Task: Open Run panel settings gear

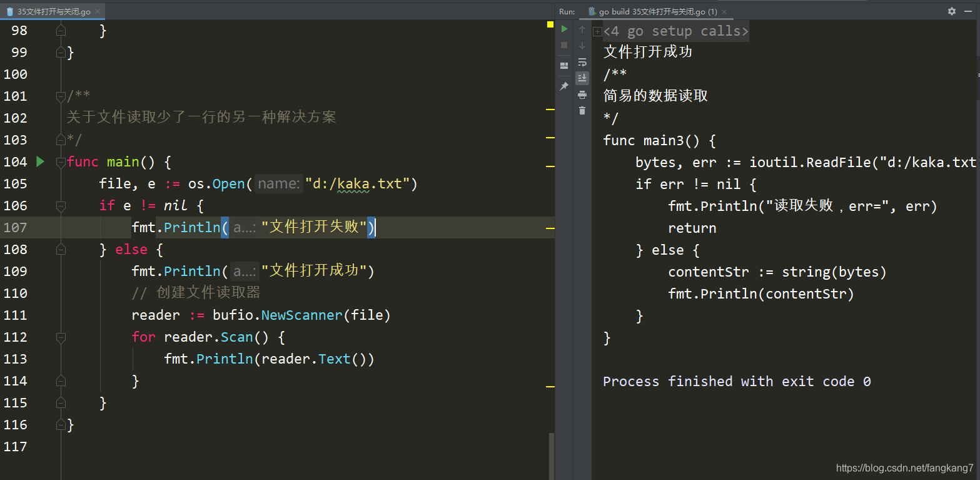Action: [952, 11]
